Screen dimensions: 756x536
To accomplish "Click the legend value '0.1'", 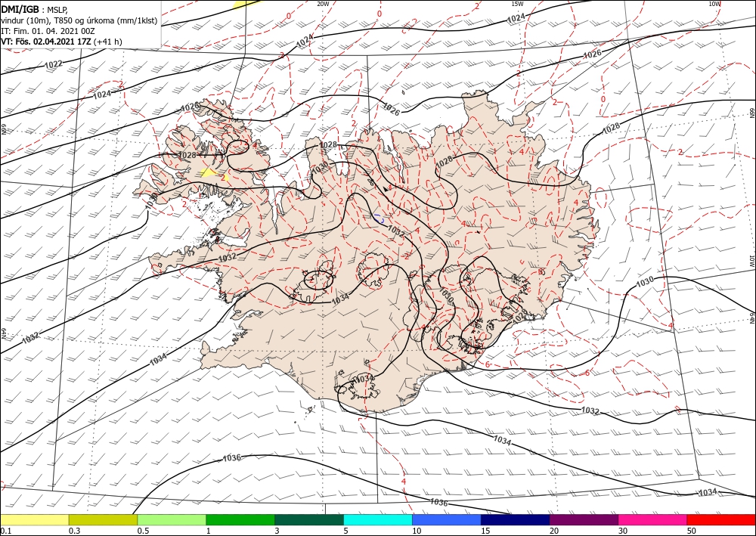I will click(5, 531).
